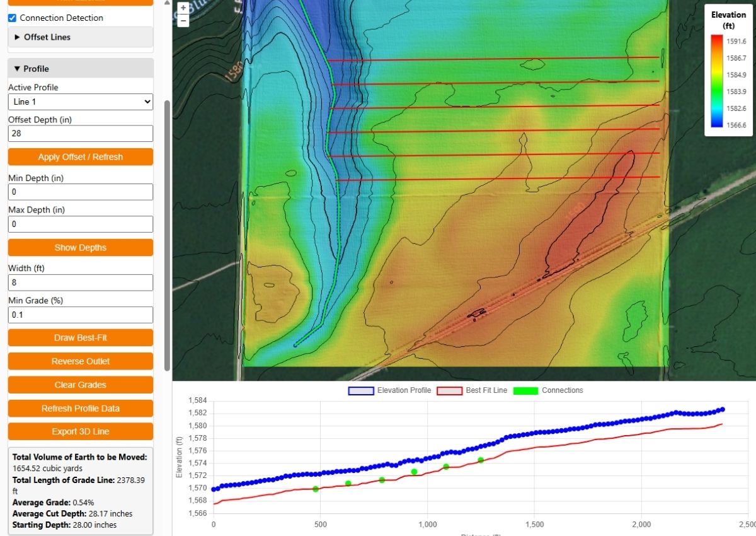Open the Active Profile dropdown
Screen dimensions: 756x536
81,102
